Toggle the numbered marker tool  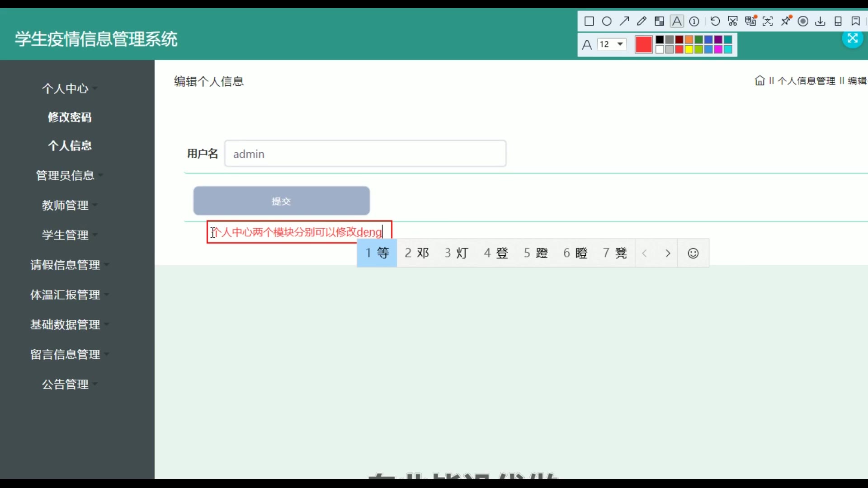(694, 21)
